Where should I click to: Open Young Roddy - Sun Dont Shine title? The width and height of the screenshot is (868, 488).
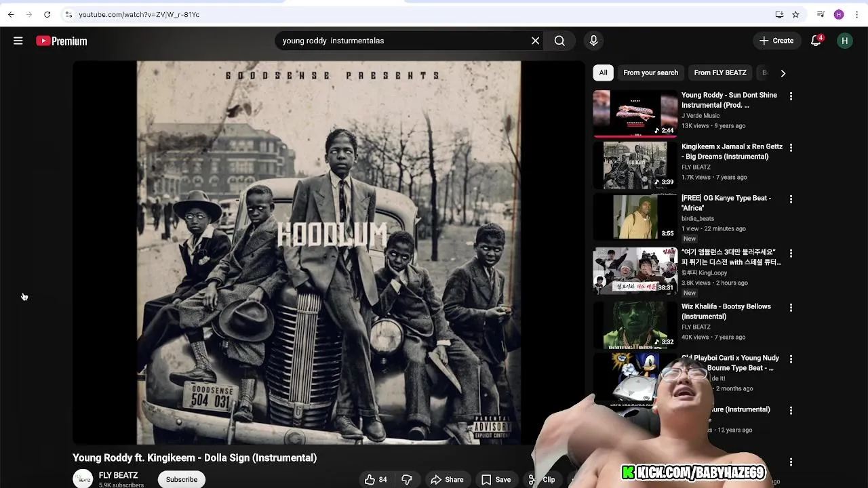729,100
